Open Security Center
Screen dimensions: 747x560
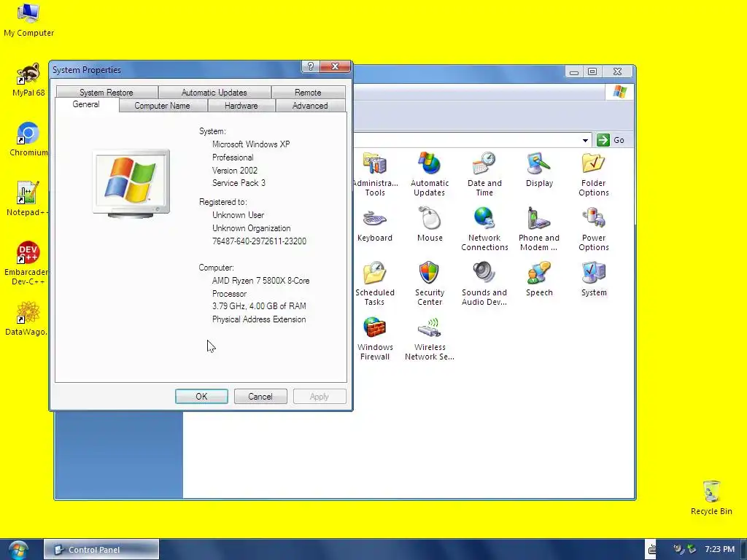pyautogui.click(x=429, y=284)
